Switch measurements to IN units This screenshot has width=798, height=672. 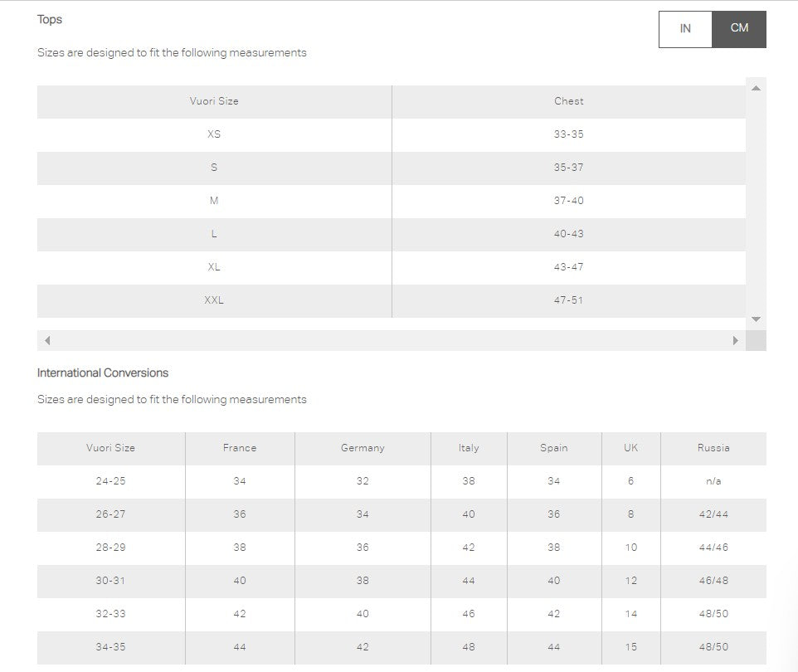tap(685, 29)
